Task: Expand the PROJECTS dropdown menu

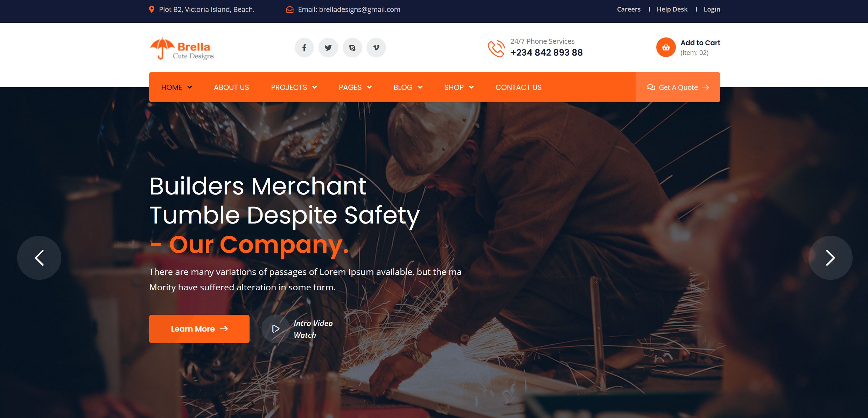Action: (294, 87)
